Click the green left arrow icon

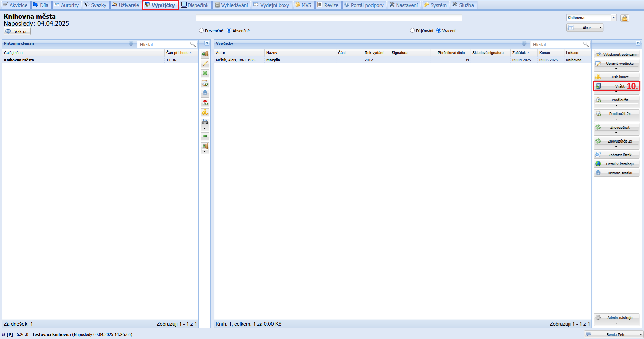tap(205, 136)
